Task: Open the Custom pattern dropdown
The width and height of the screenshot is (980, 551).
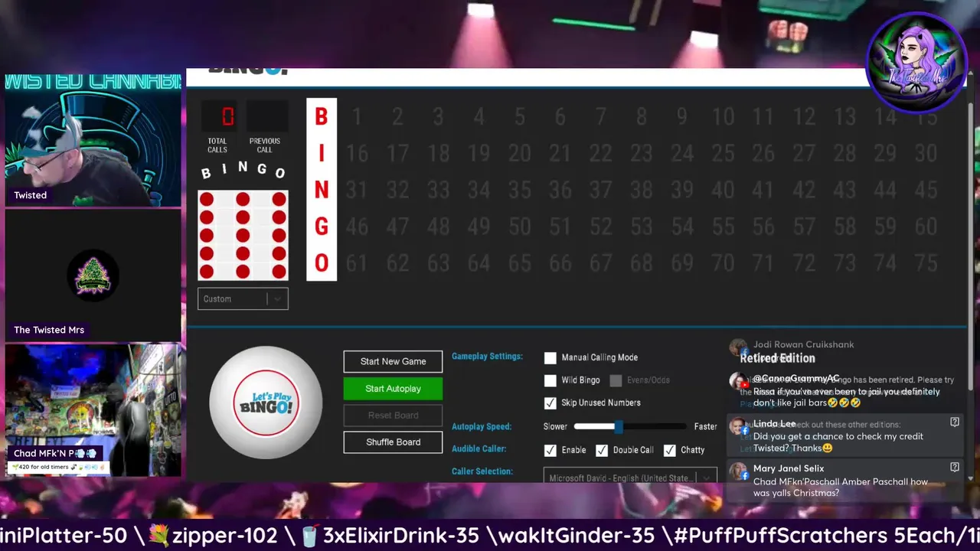Action: click(243, 298)
